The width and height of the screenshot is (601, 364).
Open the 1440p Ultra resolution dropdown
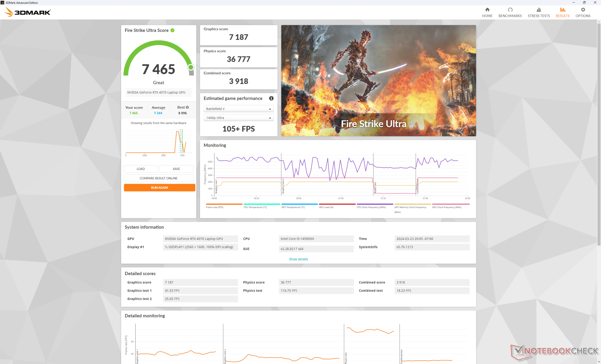tap(239, 118)
